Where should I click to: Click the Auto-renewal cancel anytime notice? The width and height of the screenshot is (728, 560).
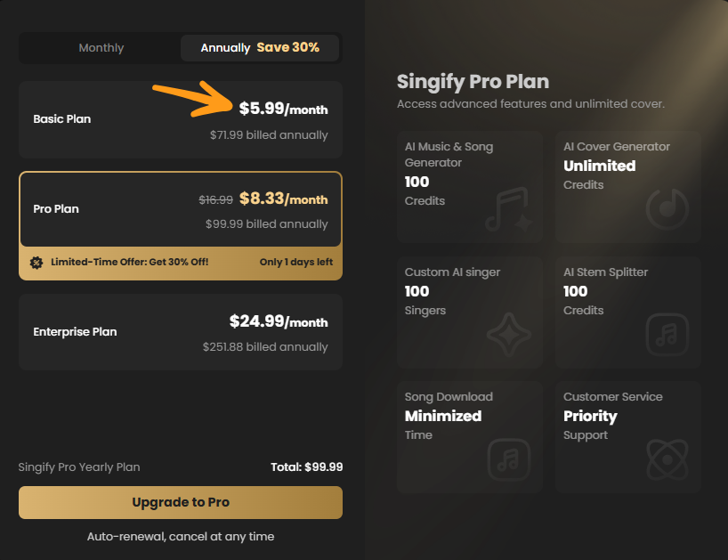coord(181,536)
